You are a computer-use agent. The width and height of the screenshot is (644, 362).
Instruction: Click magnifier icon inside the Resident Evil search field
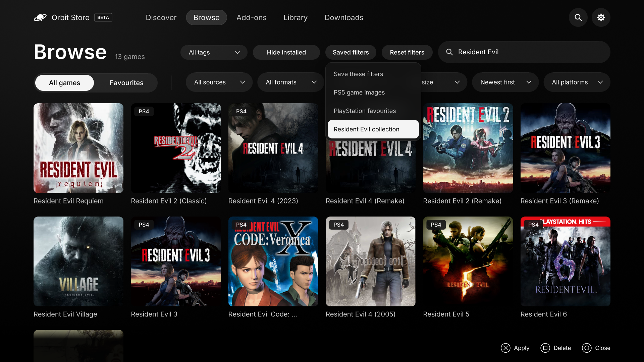point(449,52)
